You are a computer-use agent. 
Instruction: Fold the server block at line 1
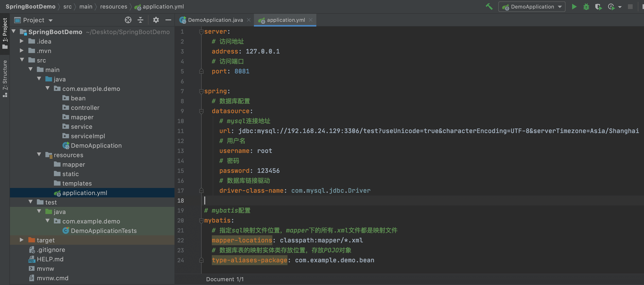click(201, 31)
